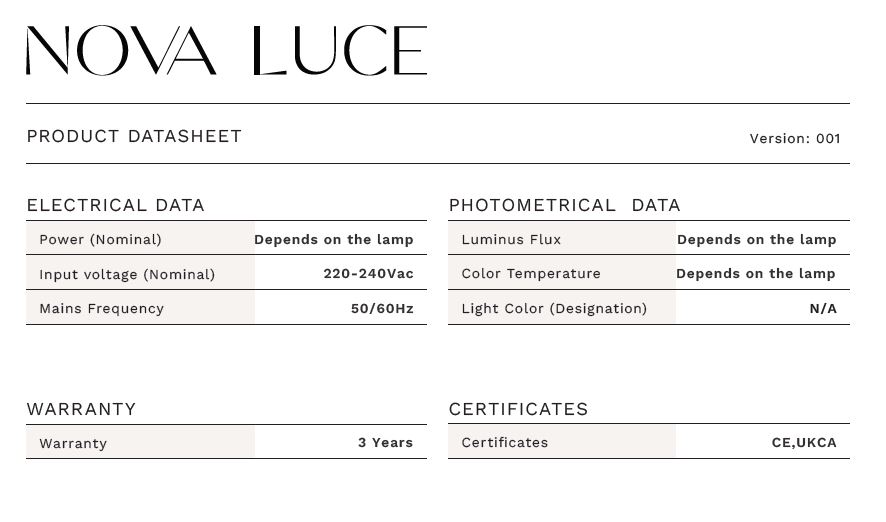The image size is (886, 522).
Task: Click the Warranty section heading
Action: point(81,409)
